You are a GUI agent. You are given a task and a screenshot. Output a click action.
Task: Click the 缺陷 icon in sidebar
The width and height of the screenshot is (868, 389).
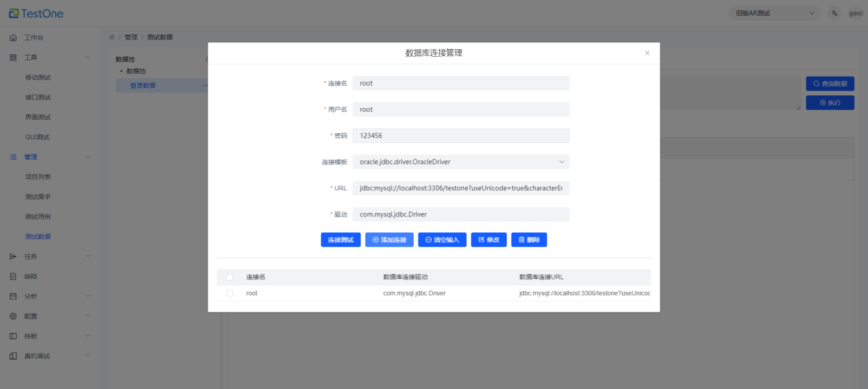pos(13,277)
